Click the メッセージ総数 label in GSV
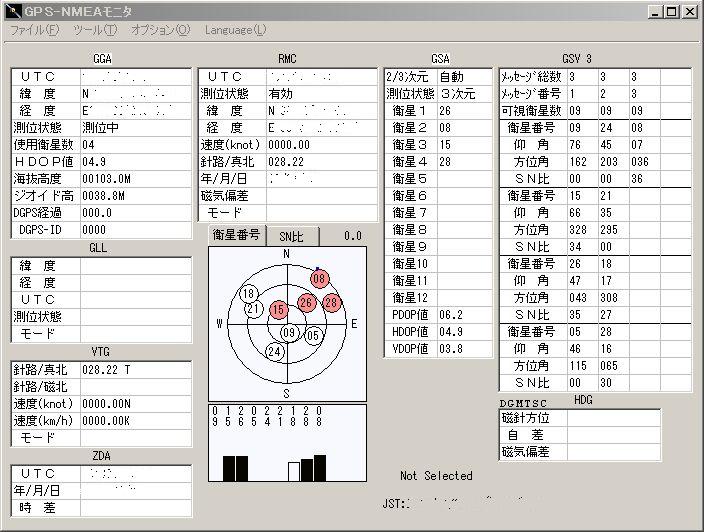The image size is (704, 532). tap(532, 77)
